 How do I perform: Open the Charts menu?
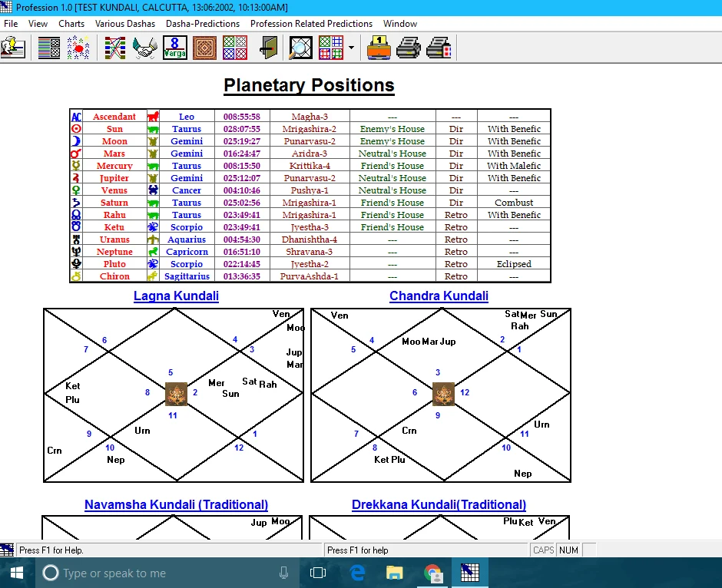click(x=71, y=24)
